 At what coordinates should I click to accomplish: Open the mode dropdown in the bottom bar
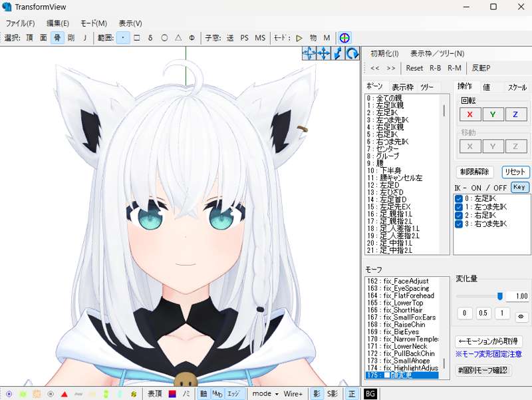point(265,394)
